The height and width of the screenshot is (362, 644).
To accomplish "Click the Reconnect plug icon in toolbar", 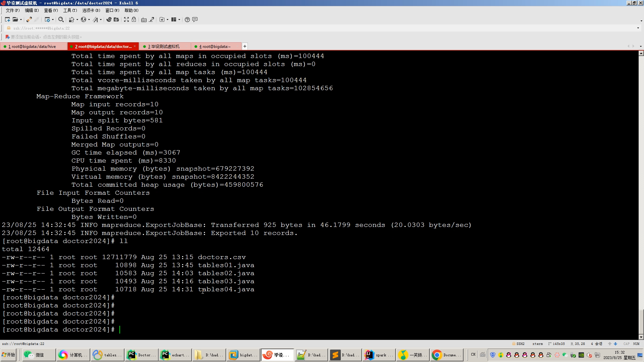I will pyautogui.click(x=29, y=19).
